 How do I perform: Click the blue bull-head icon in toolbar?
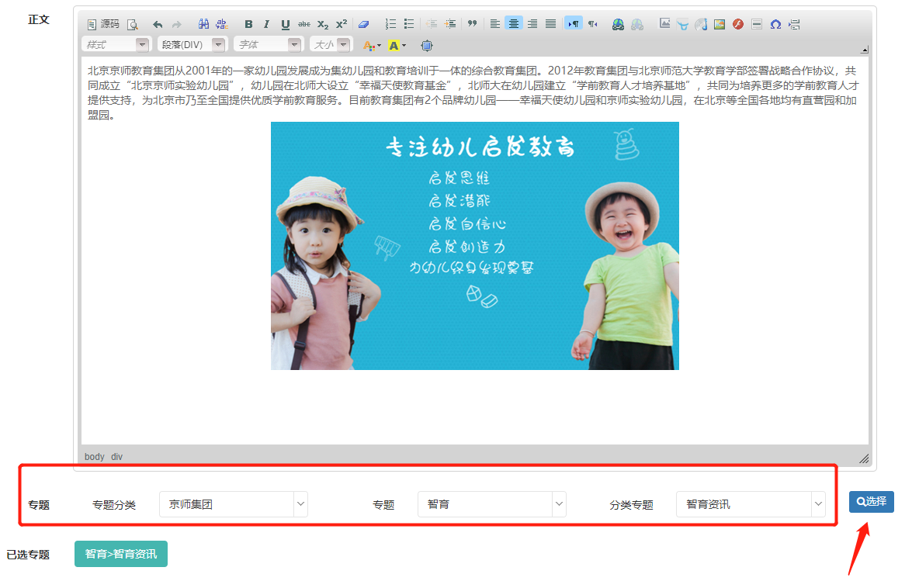(x=683, y=24)
